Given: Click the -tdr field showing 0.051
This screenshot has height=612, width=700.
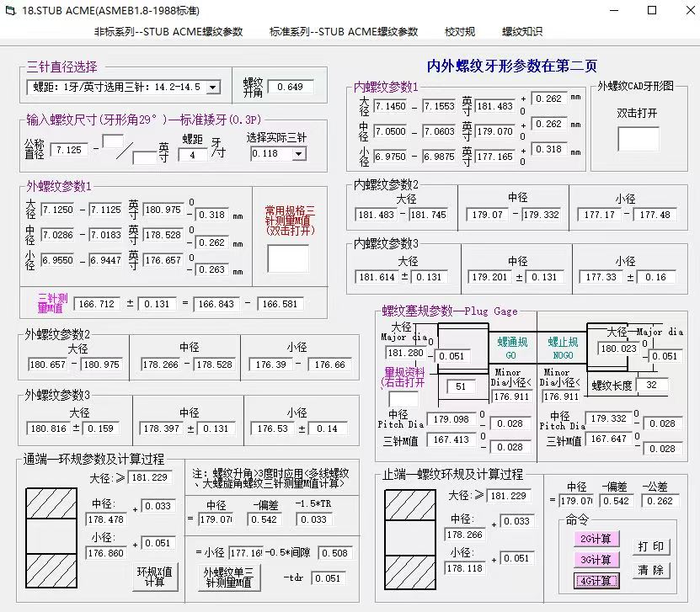Looking at the screenshot, I should (328, 578).
